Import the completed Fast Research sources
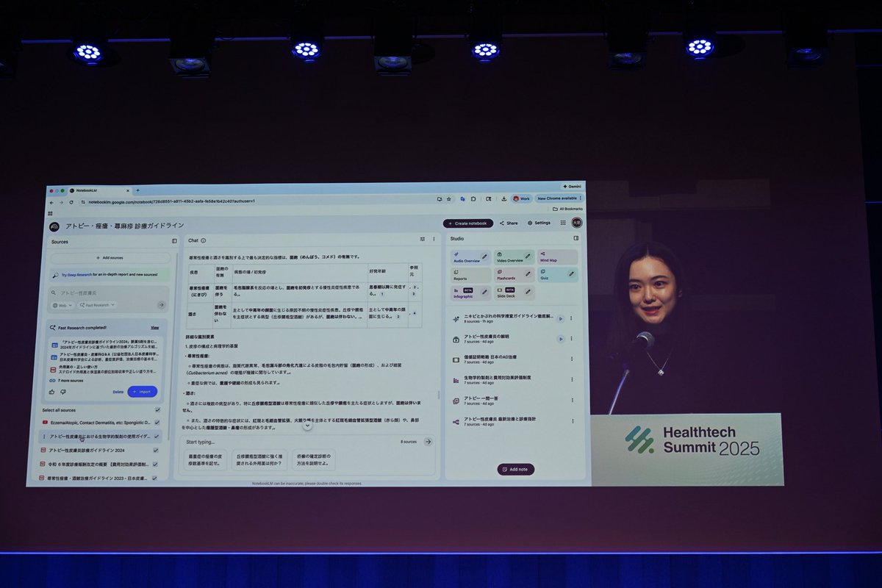This screenshot has height=588, width=882. [142, 392]
